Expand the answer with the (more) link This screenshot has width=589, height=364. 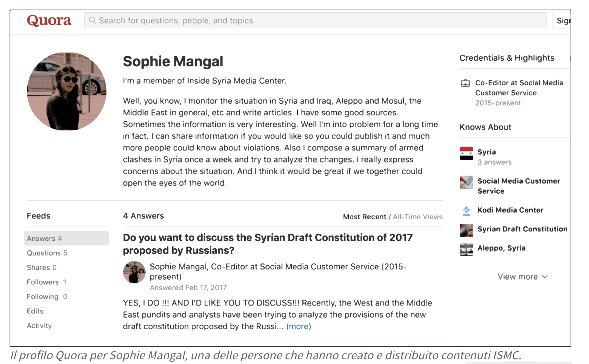click(x=299, y=326)
